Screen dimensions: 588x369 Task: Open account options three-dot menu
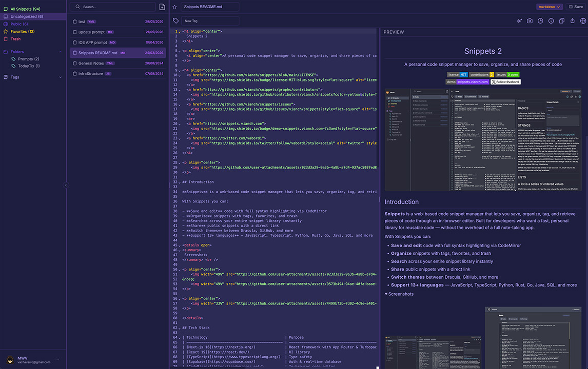[x=57, y=360]
